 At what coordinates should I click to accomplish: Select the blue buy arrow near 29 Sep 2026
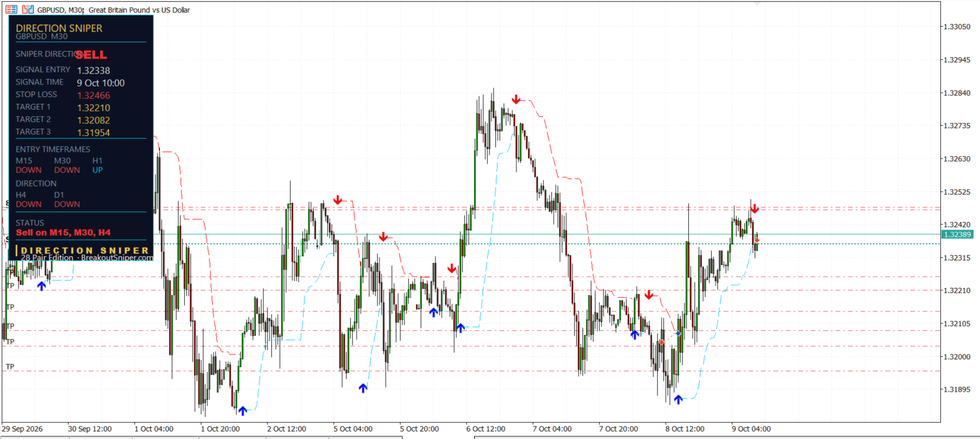tap(41, 286)
